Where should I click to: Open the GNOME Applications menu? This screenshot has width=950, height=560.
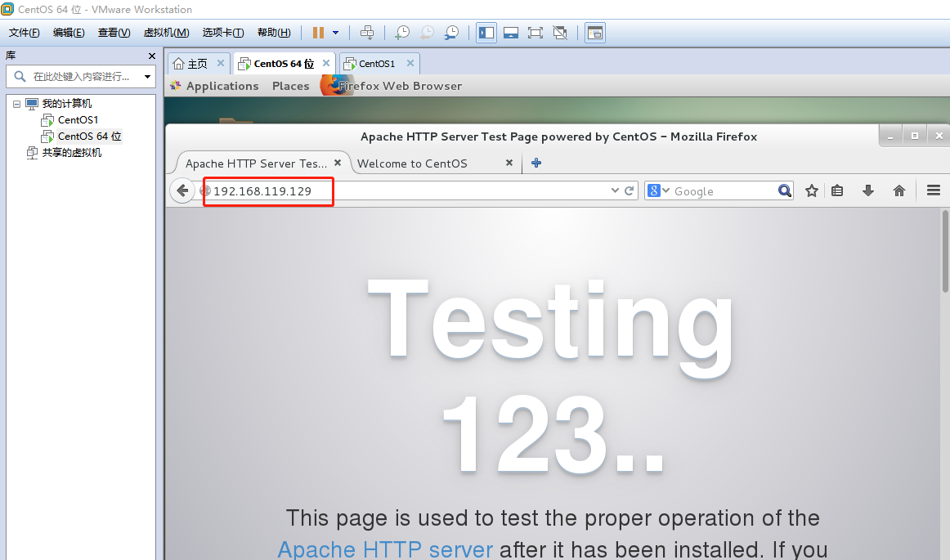coord(222,86)
